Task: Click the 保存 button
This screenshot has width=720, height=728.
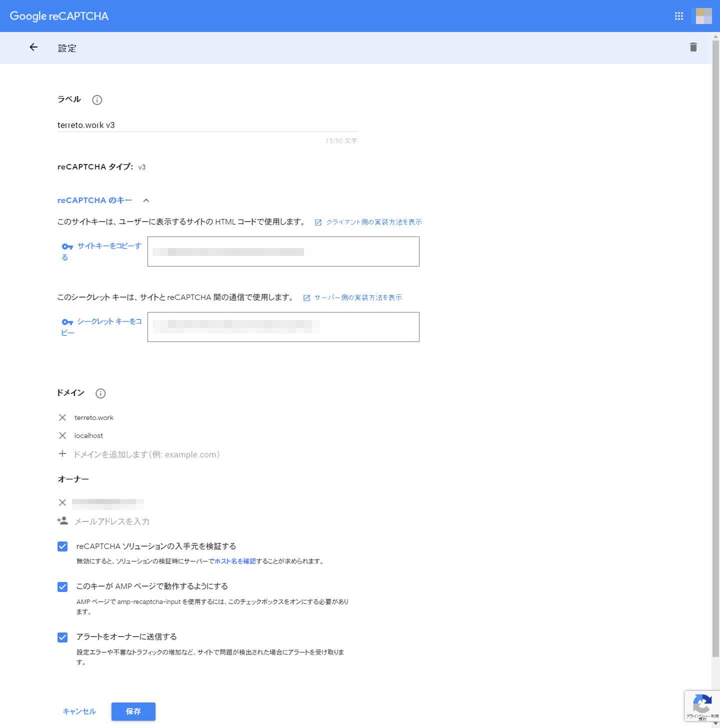Action: pyautogui.click(x=133, y=711)
